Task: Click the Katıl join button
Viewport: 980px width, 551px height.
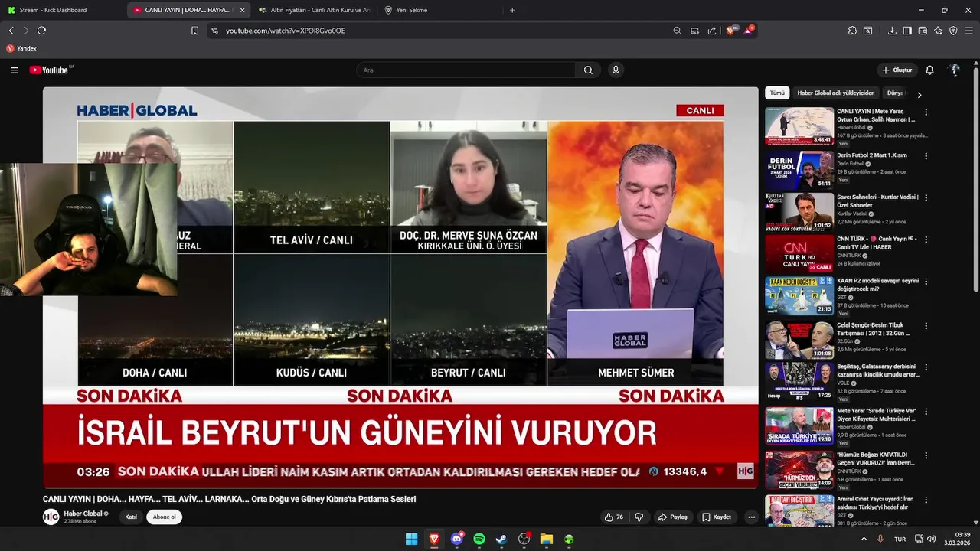Action: [131, 517]
